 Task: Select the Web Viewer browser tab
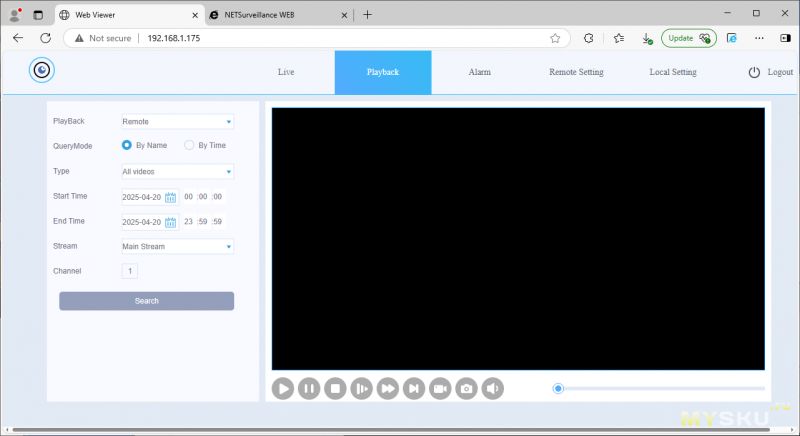click(130, 15)
